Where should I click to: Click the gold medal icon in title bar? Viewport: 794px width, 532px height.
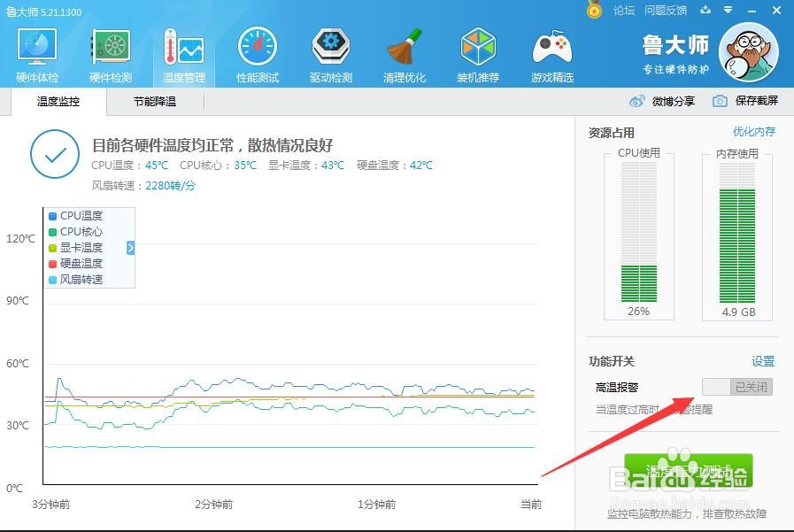pos(594,10)
